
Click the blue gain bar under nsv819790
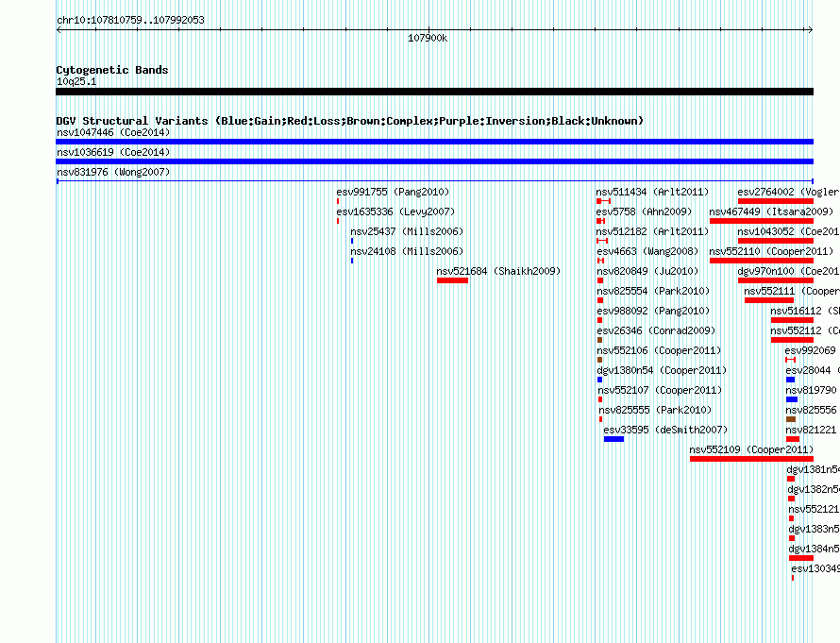pos(792,399)
